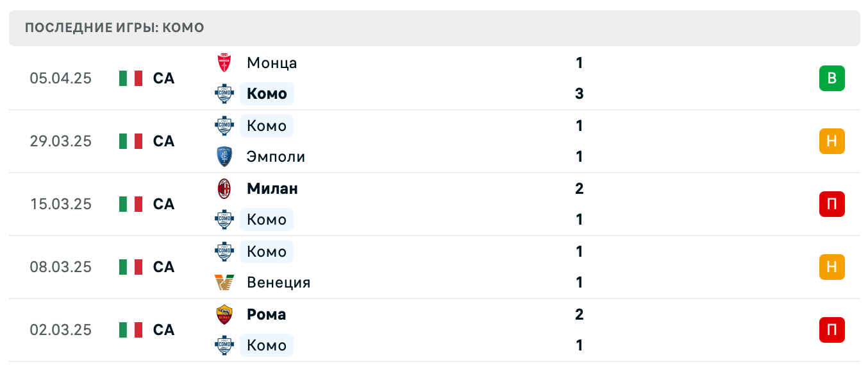Open the Эмполи team link
This screenshot has width=868, height=371.
coord(276,157)
